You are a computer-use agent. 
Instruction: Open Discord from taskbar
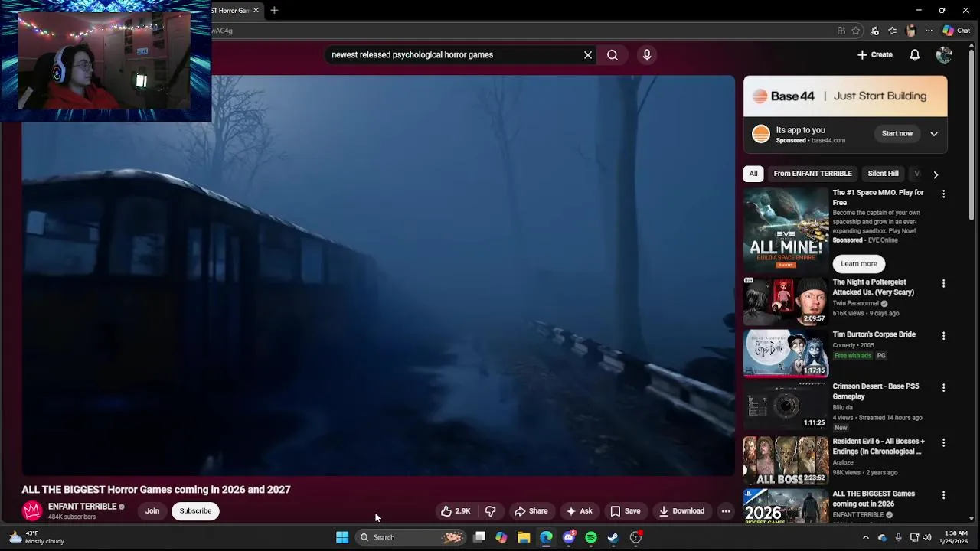point(569,537)
